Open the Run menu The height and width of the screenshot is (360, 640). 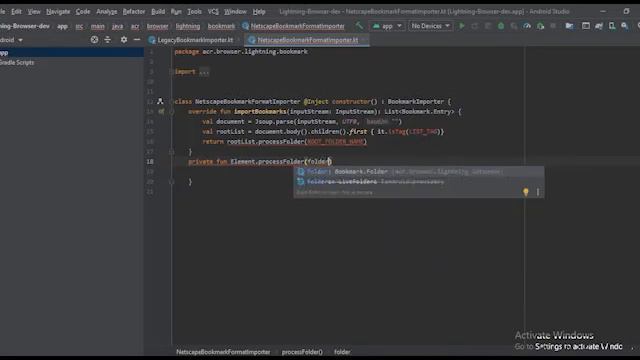176,11
